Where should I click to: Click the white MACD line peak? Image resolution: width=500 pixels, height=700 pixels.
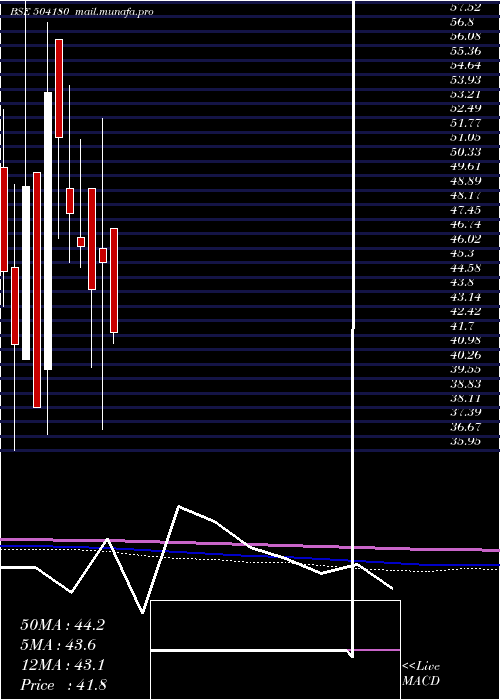(179, 506)
